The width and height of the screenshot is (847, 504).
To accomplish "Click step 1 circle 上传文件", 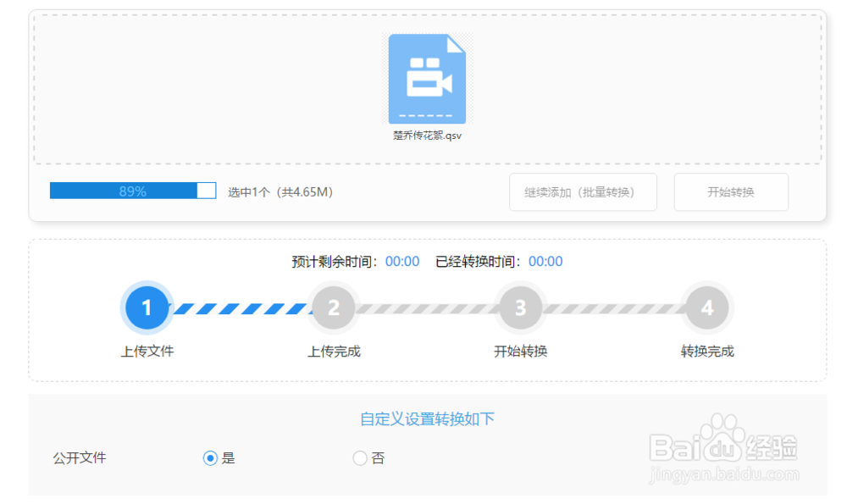I will [147, 308].
